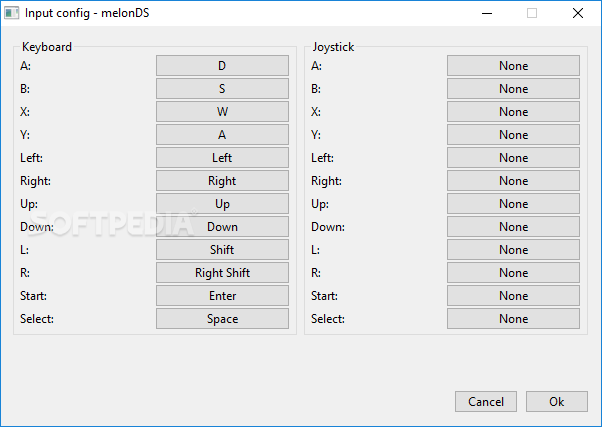
Task: Set joystick Select button mapping
Action: [x=513, y=319]
